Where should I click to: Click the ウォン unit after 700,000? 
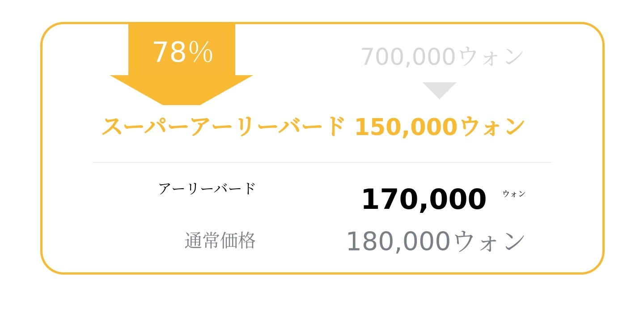point(491,57)
